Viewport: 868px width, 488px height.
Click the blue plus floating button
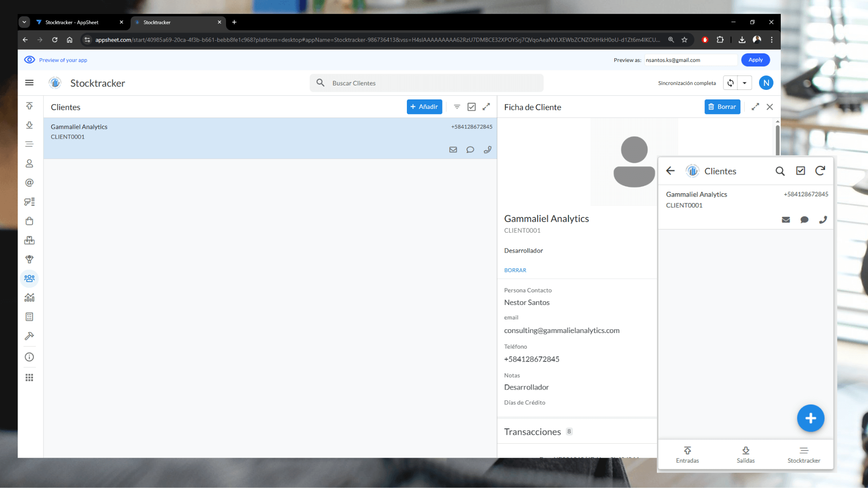click(x=811, y=418)
